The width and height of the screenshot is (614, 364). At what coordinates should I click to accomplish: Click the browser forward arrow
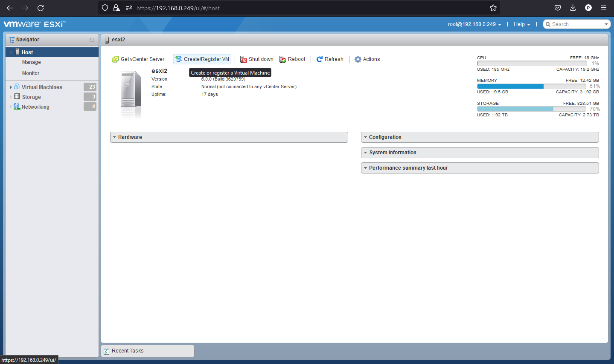coord(25,8)
